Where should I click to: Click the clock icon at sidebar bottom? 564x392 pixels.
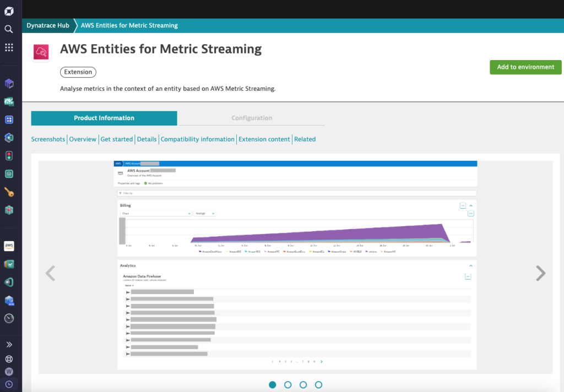(9, 384)
